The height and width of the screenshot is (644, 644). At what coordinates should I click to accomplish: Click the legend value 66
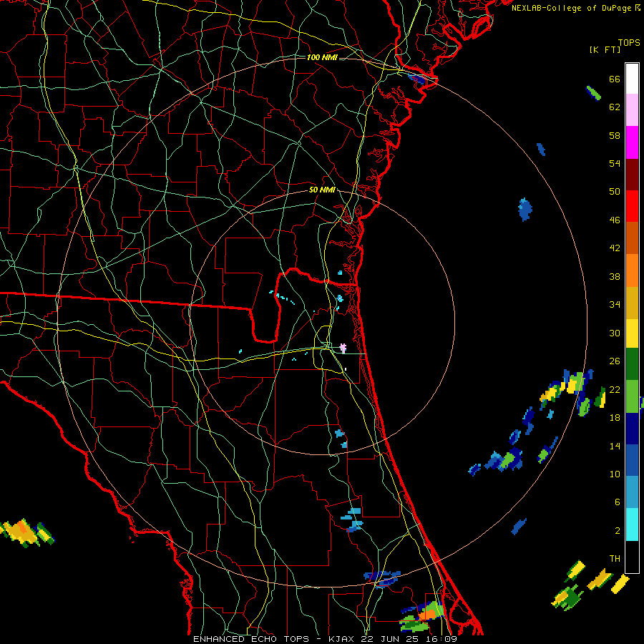pos(615,79)
